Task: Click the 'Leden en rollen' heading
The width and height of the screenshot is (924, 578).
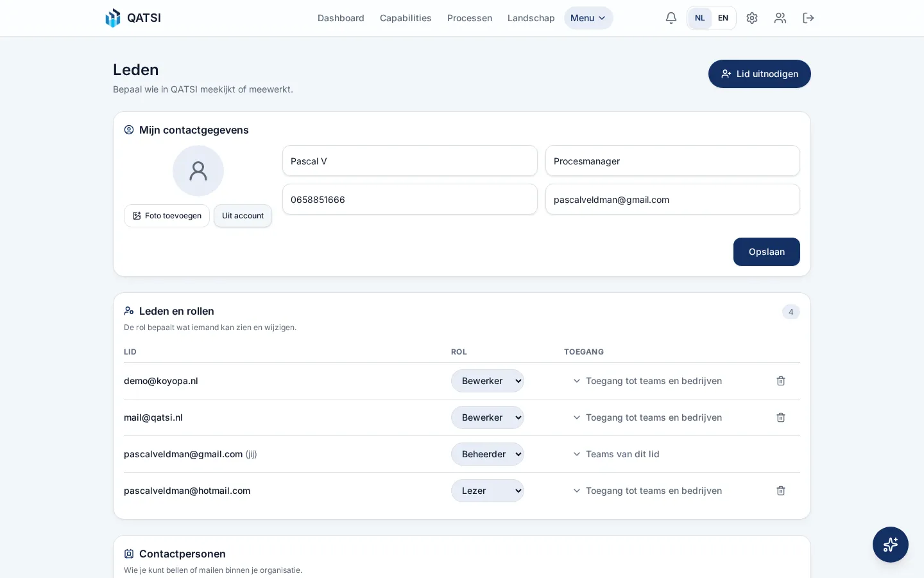Action: coord(176,311)
